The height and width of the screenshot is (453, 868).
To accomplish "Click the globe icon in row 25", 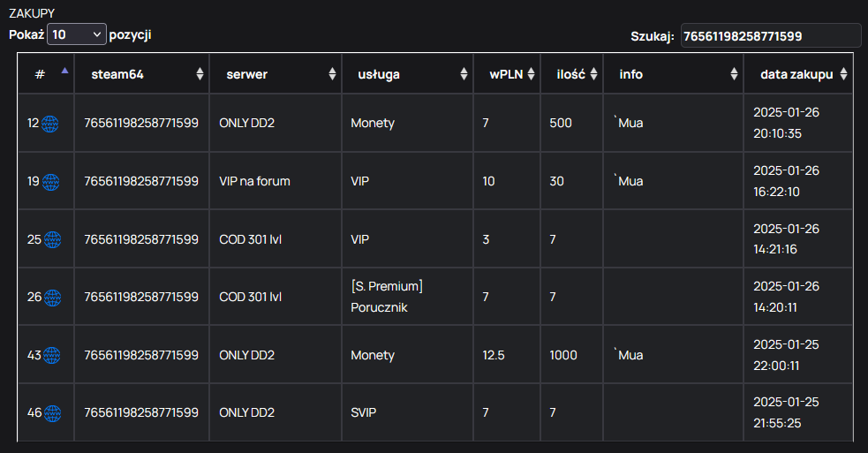I will 53,240.
